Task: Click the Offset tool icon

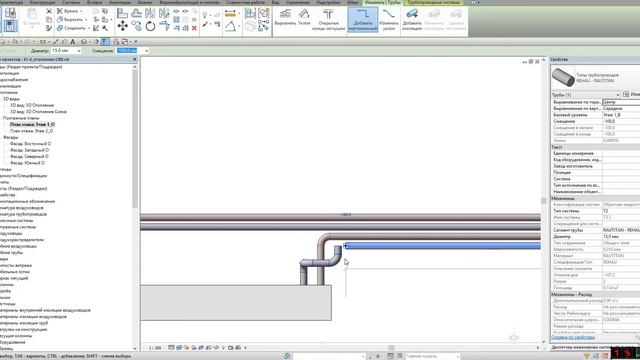Action: [136, 13]
